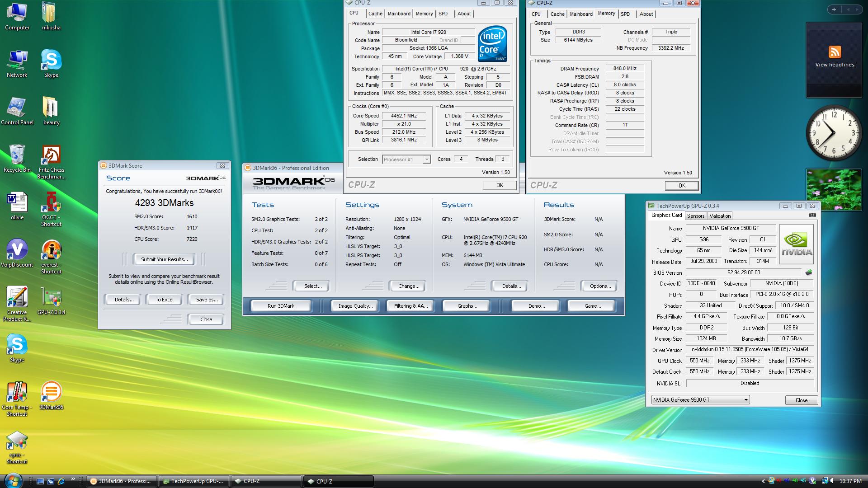The image size is (868, 488).
Task: Open the Control Panel desktop icon
Action: (x=17, y=112)
